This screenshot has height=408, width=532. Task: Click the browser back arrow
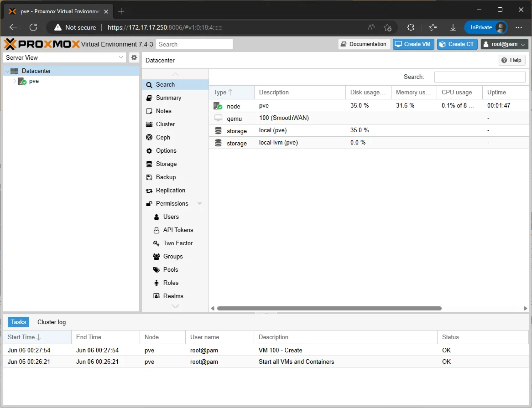13,27
